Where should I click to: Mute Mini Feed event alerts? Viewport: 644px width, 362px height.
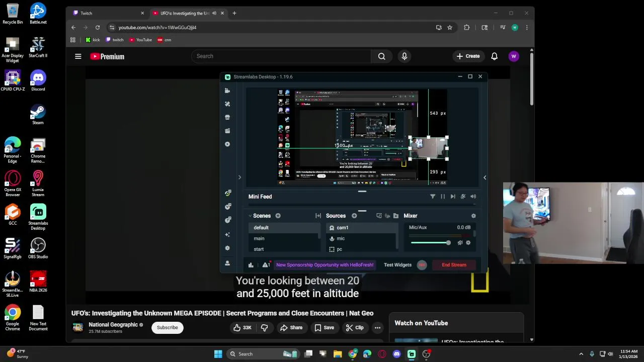[463, 197]
